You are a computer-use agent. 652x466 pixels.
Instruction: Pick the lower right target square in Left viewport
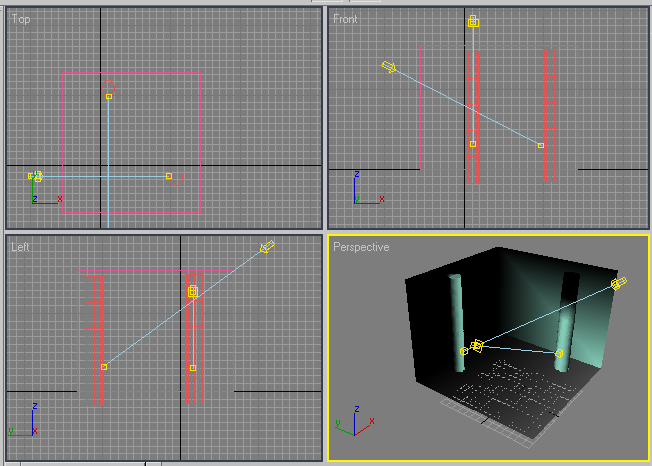coord(193,368)
